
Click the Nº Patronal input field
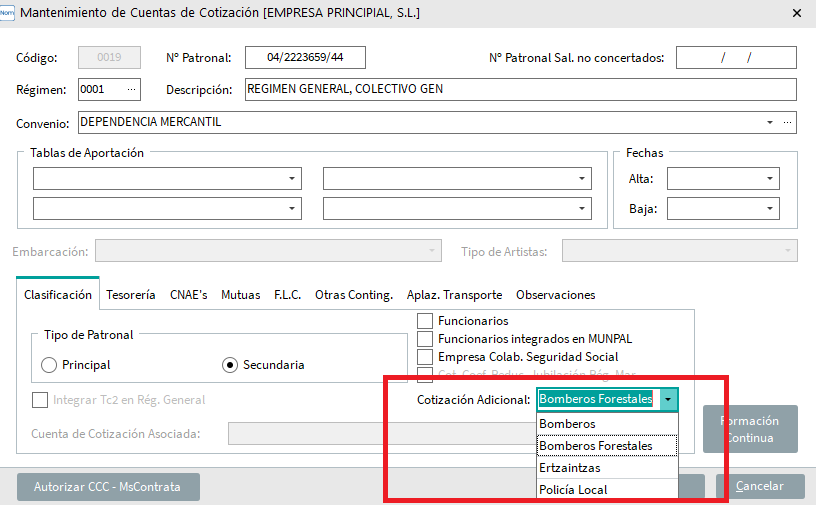(x=305, y=58)
